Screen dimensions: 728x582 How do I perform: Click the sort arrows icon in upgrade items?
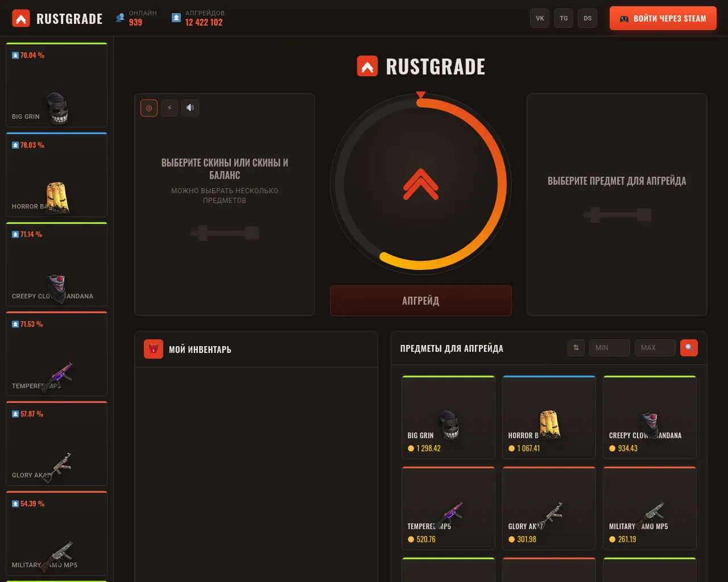(576, 348)
